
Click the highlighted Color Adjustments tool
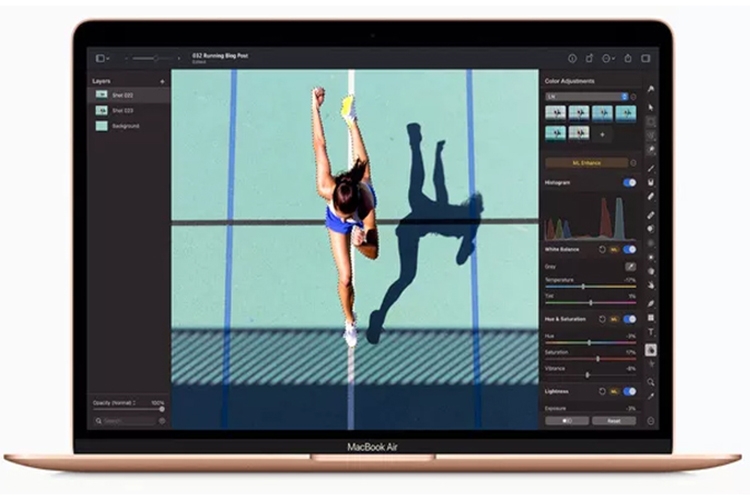(651, 350)
